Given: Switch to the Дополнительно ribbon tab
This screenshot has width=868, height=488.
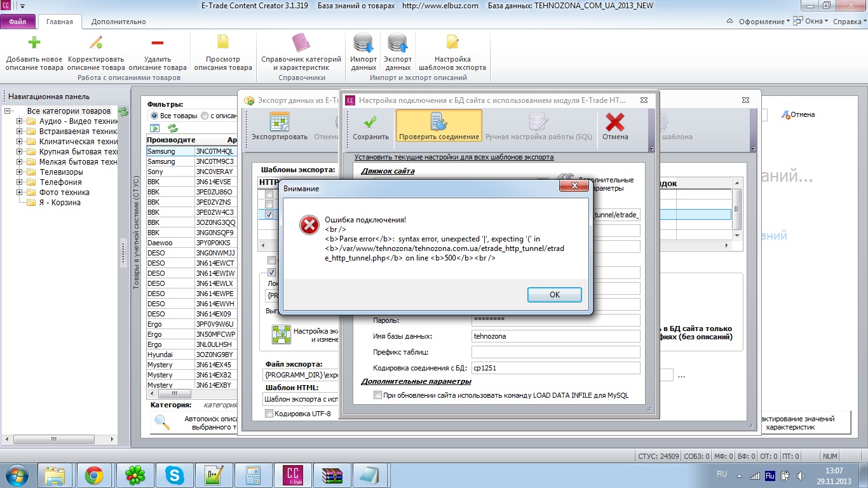Looking at the screenshot, I should click(x=118, y=22).
